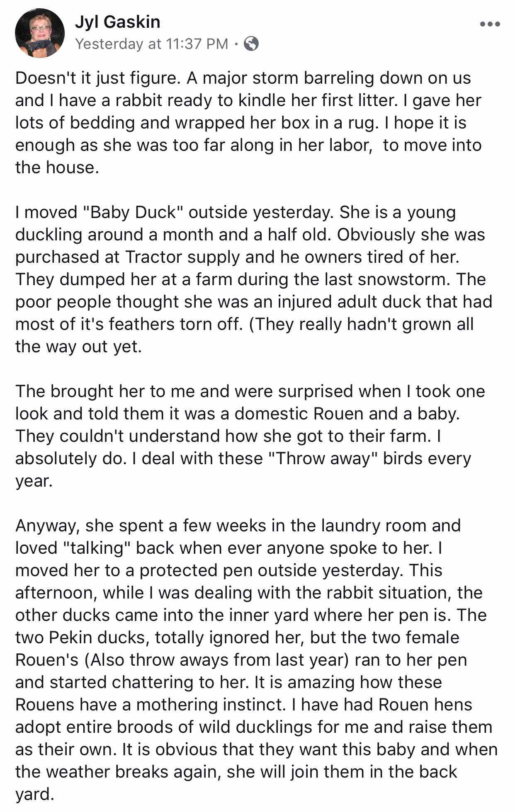The height and width of the screenshot is (812, 515).
Task: Tap the paragraph starting 'Anyway, she spent'
Action: pos(256,660)
